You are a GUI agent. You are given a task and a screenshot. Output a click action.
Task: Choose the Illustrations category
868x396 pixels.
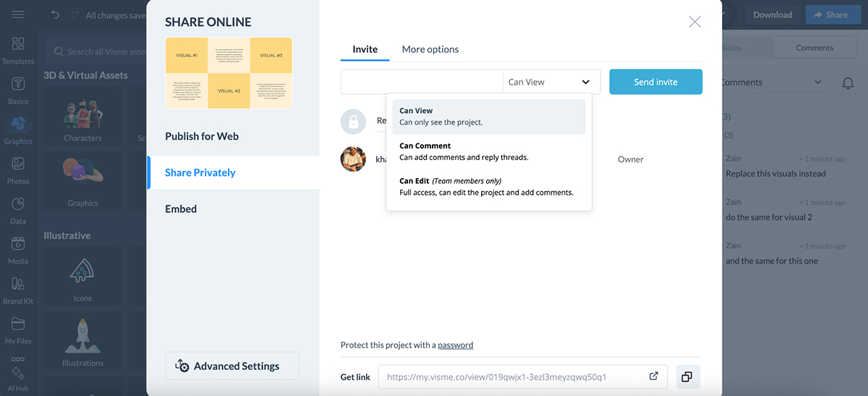pos(82,342)
